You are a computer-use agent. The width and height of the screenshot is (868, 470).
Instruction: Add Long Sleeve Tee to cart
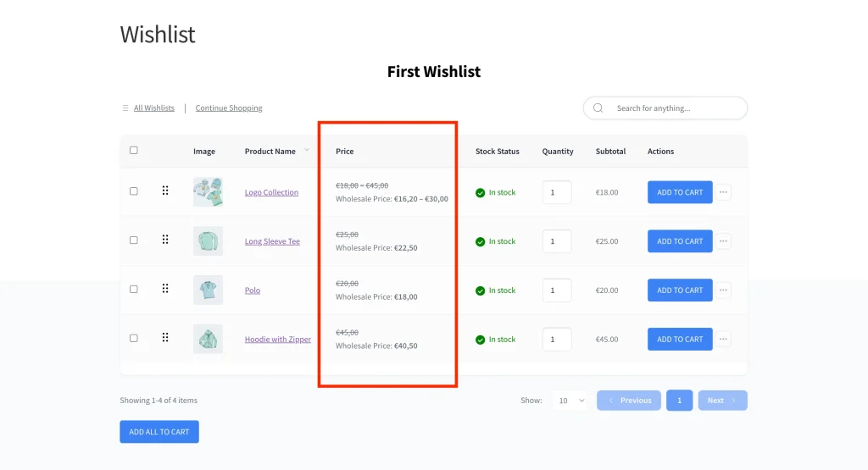(x=680, y=241)
